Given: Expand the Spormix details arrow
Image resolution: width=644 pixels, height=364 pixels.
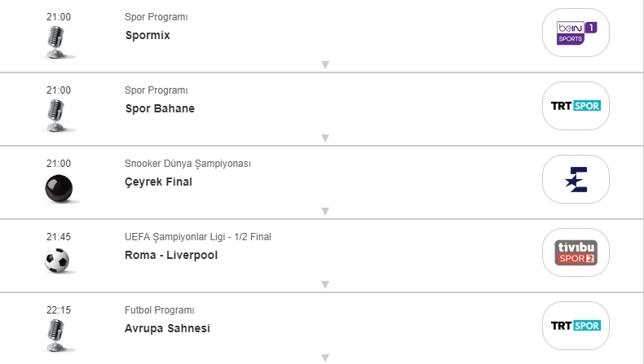Looking at the screenshot, I should click(324, 65).
